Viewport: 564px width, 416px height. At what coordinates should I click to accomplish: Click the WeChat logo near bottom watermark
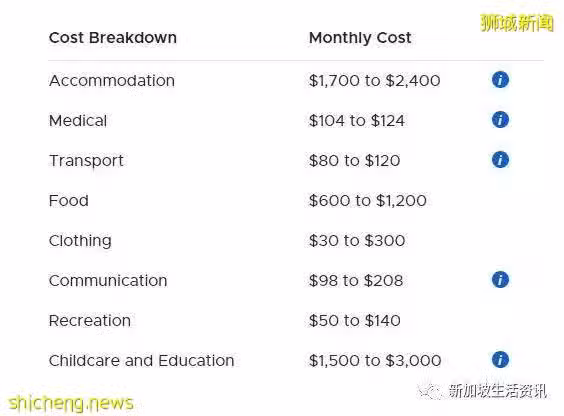click(x=431, y=390)
